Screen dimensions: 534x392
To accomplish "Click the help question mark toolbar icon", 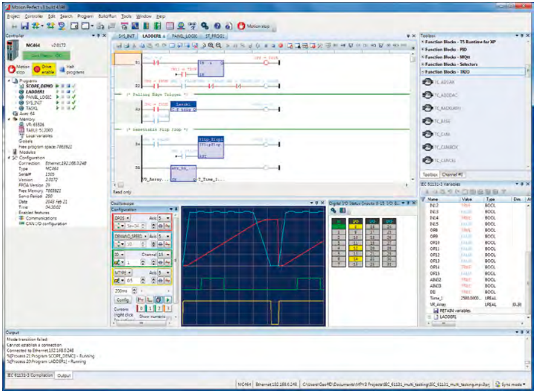I will [217, 26].
